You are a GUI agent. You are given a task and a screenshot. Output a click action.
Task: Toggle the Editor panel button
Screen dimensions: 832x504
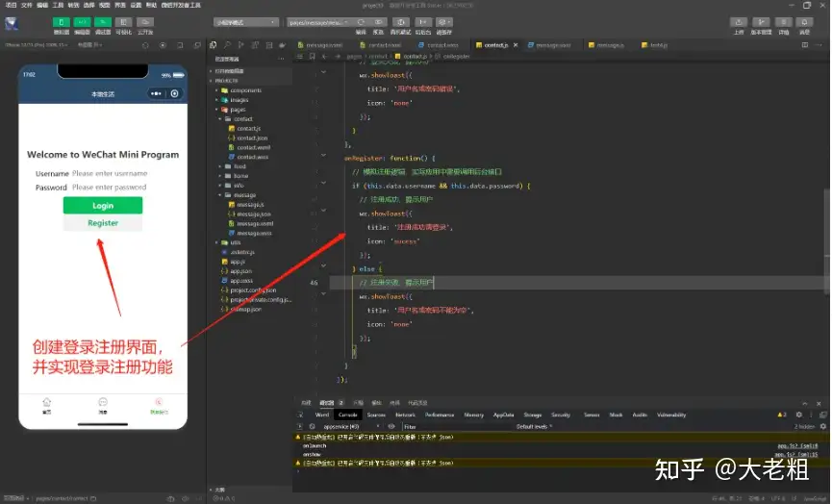[x=82, y=22]
